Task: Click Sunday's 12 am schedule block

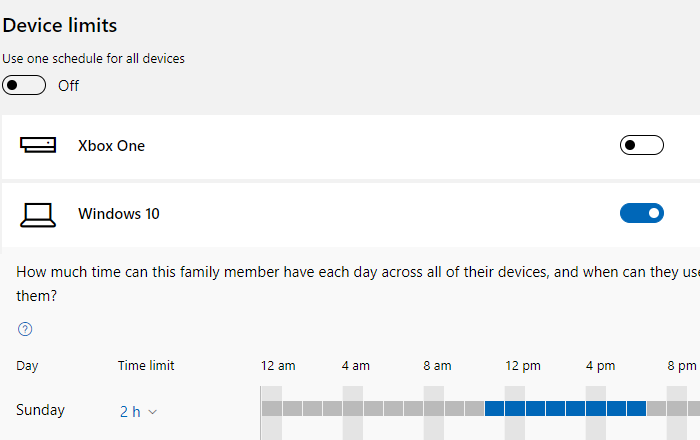Action: click(x=271, y=408)
